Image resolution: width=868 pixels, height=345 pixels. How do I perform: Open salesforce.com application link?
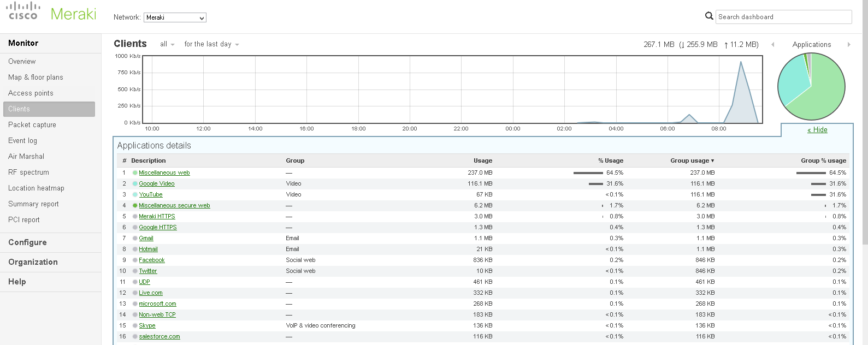coord(160,336)
